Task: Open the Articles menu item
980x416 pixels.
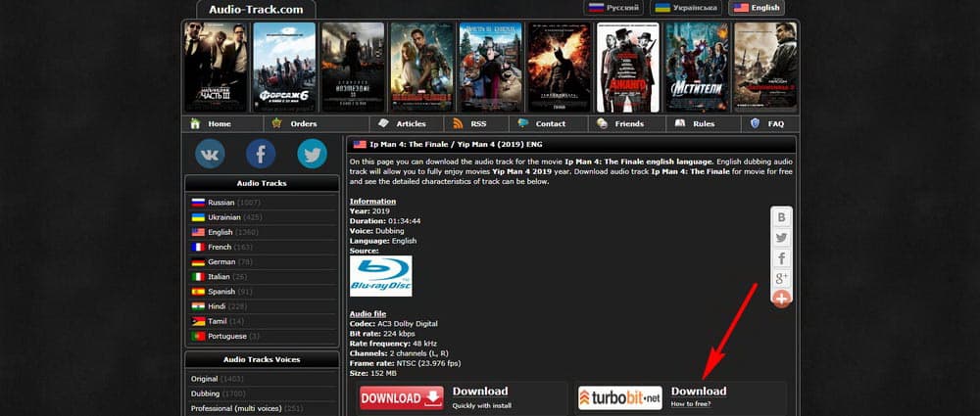Action: click(x=411, y=124)
